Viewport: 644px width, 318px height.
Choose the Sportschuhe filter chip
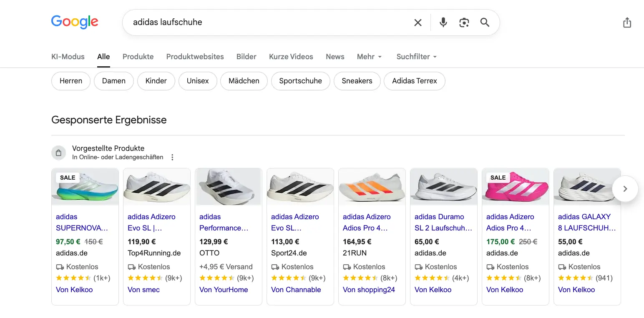coord(301,81)
